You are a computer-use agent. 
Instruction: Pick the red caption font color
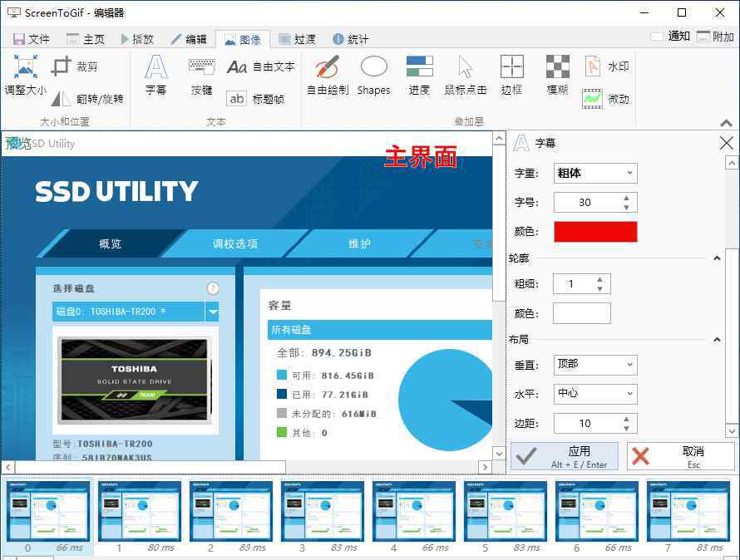click(595, 232)
